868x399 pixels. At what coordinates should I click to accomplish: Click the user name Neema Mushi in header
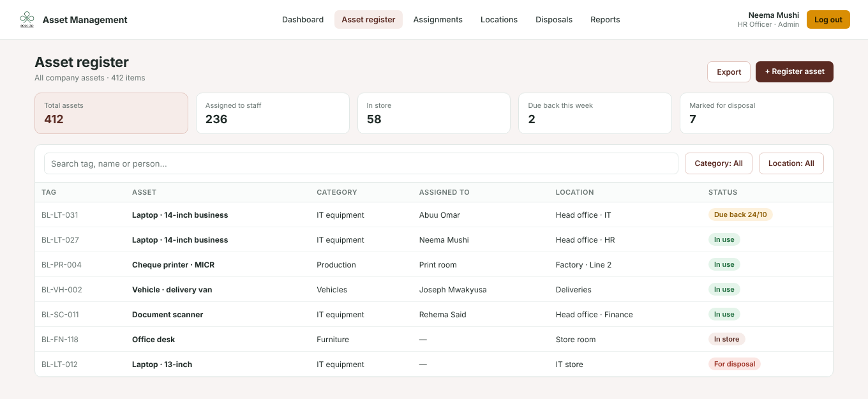774,15
